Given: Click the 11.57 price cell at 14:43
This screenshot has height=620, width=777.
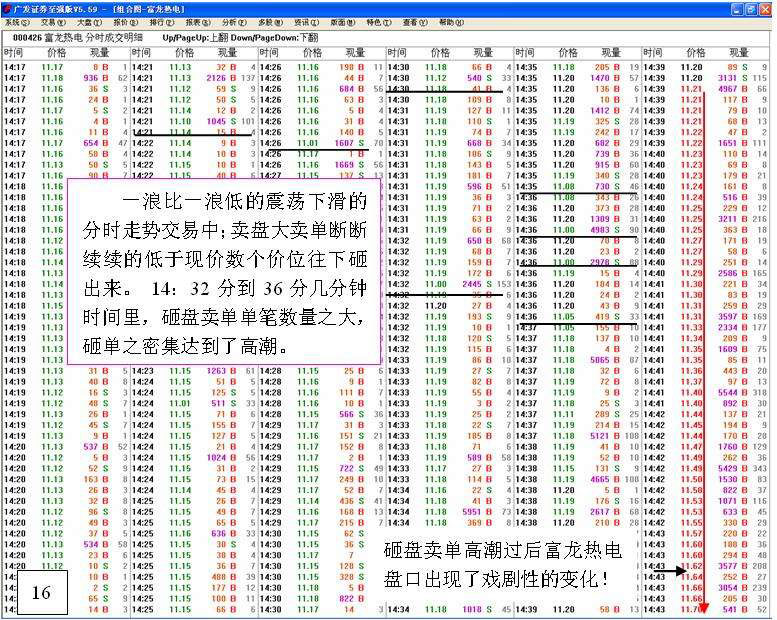Looking at the screenshot, I should click(691, 534).
